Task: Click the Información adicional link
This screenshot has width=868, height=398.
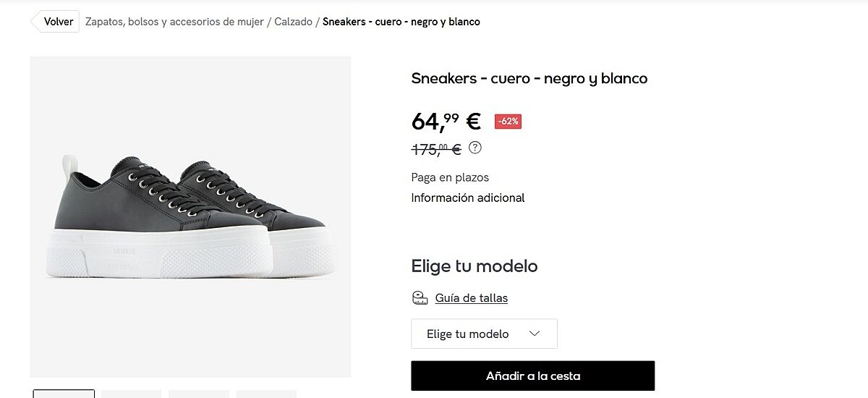Action: pyautogui.click(x=467, y=198)
